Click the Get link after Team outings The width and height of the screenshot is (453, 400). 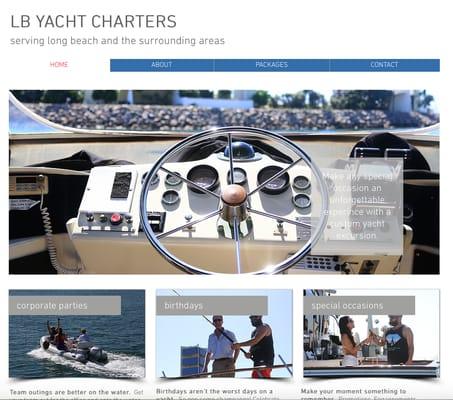click(x=138, y=392)
